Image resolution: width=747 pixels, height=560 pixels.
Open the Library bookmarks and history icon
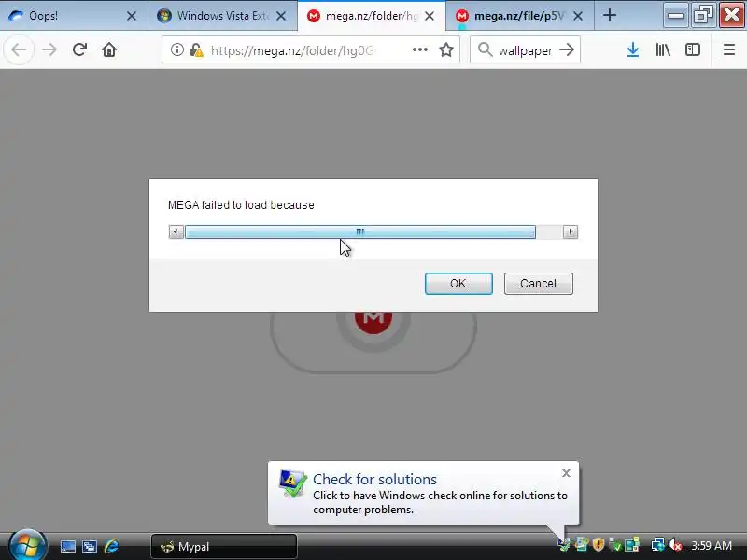(x=663, y=49)
